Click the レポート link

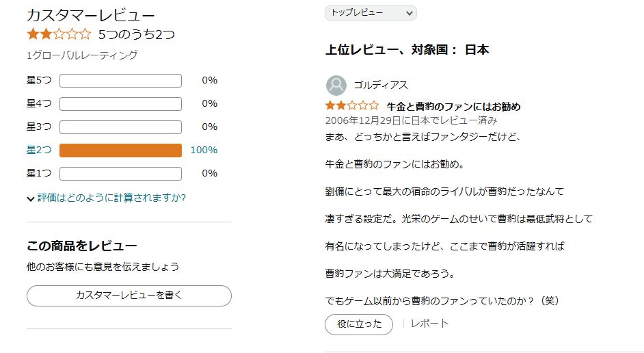point(429,324)
